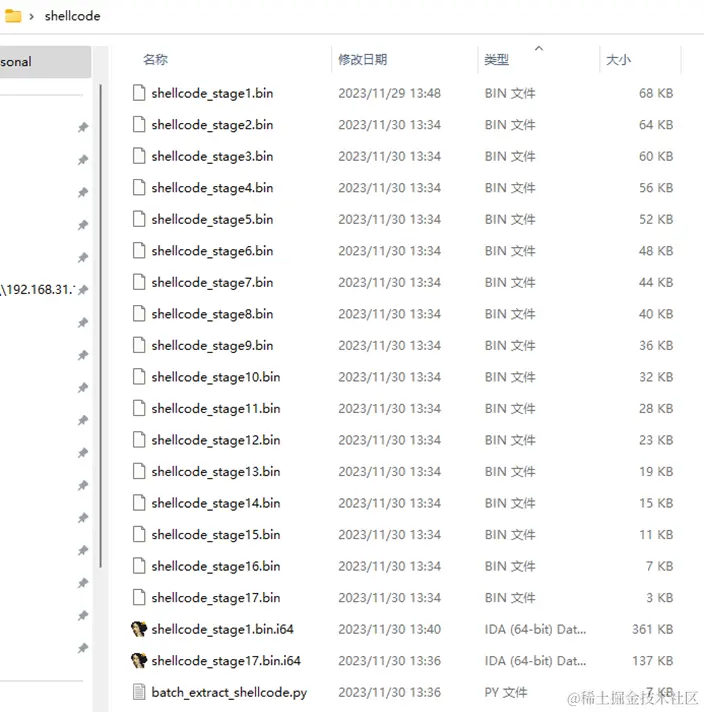Screen dimensions: 704x712
Task: Select file name shellcode_stage16.bin
Action: pos(216,567)
